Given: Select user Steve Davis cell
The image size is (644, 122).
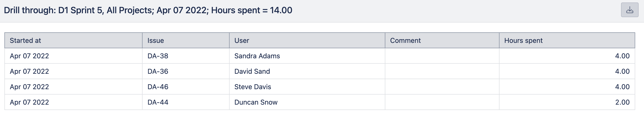Looking at the screenshot, I should pyautogui.click(x=307, y=87).
